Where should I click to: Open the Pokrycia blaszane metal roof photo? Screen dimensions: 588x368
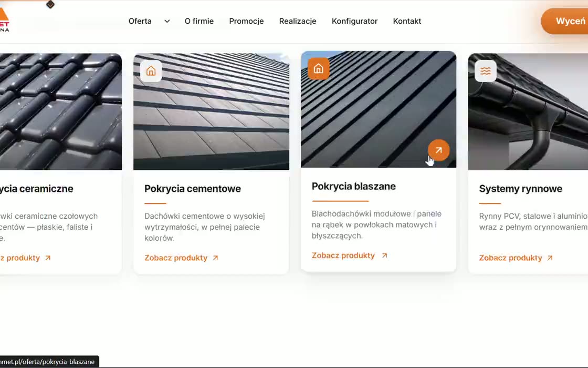click(x=379, y=109)
